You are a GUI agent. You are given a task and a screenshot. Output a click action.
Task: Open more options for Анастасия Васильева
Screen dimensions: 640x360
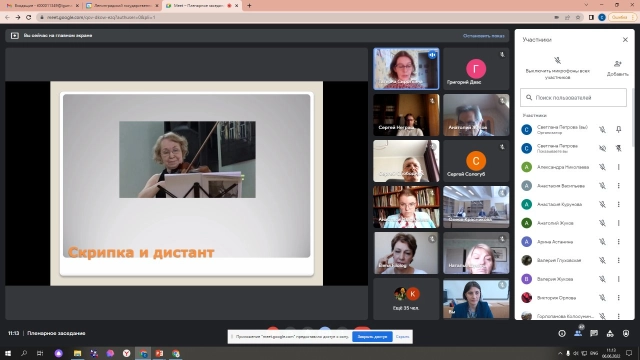tap(618, 186)
